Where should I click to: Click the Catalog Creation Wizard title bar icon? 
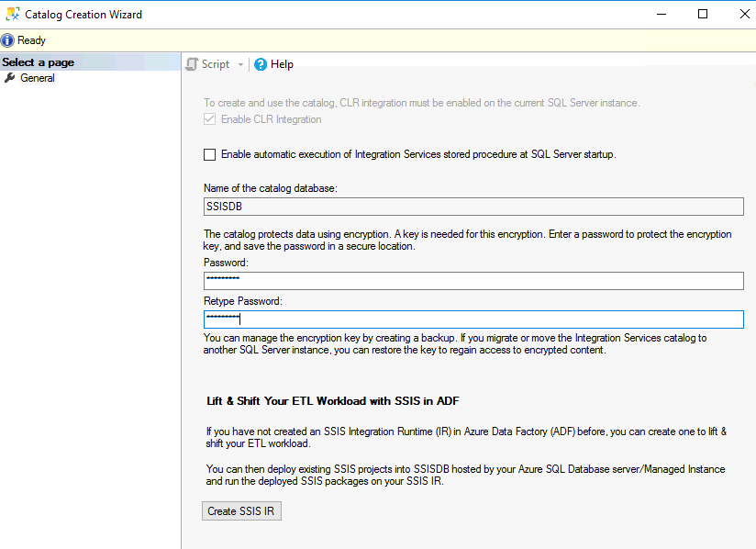click(x=12, y=14)
